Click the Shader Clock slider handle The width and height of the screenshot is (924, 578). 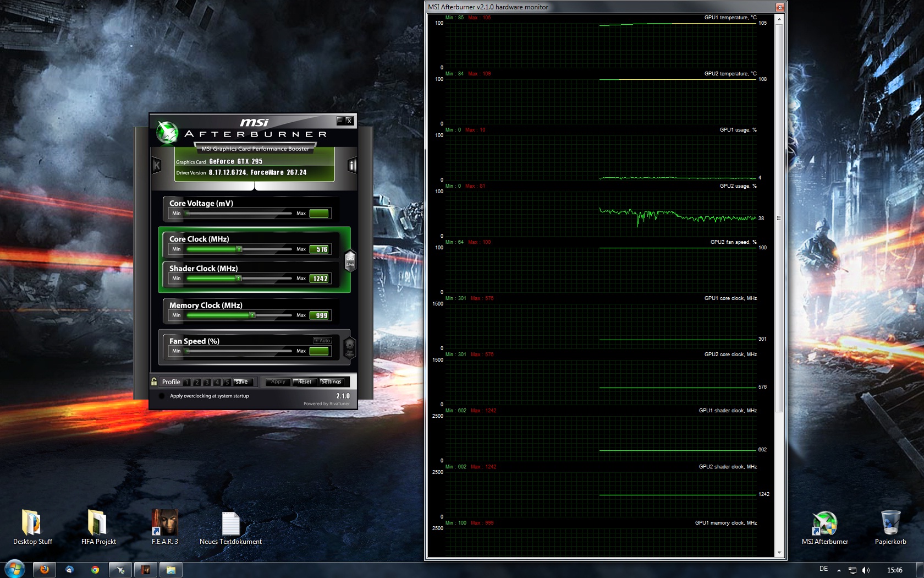tap(239, 279)
